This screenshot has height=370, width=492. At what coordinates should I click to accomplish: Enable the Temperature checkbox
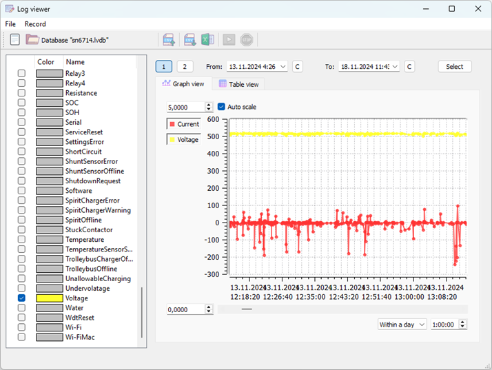[22, 239]
